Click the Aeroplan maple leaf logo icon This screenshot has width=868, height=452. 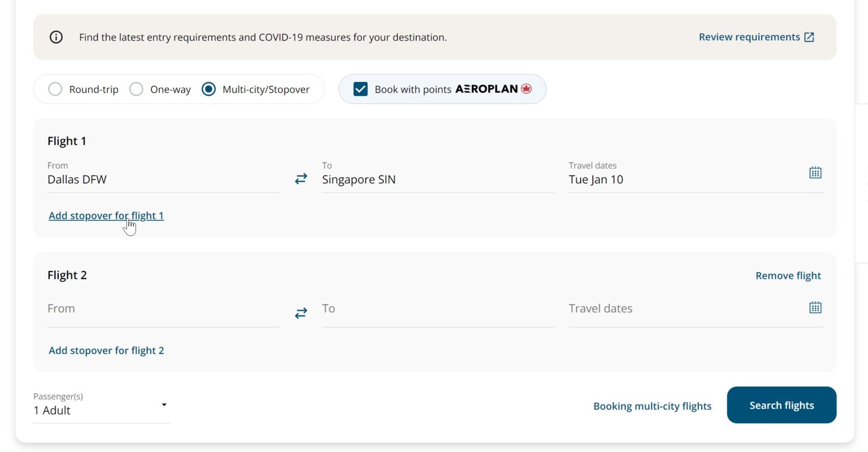(x=526, y=89)
